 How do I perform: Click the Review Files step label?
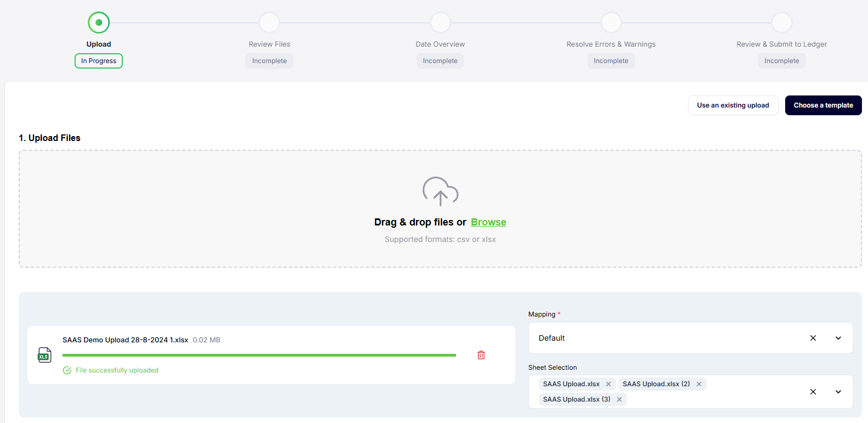point(269,44)
